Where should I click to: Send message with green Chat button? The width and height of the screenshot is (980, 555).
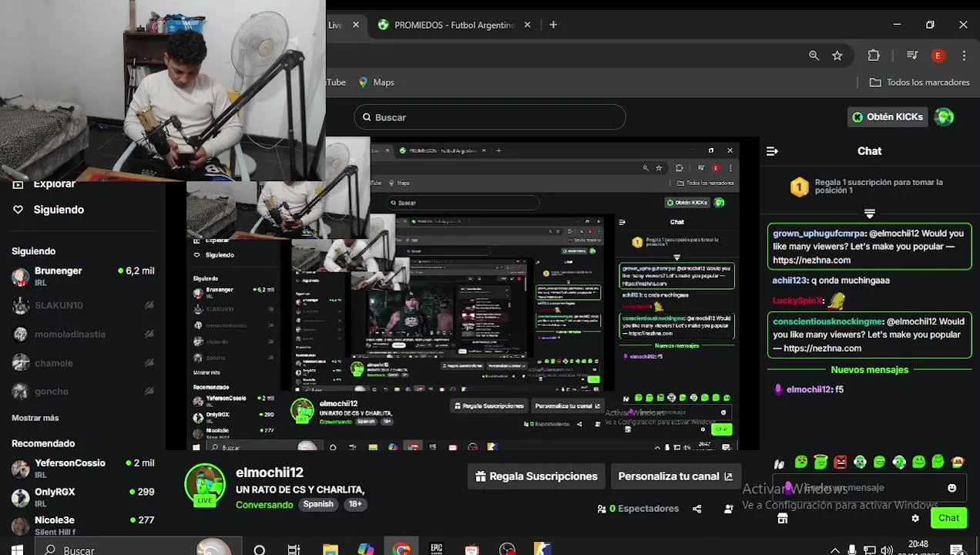(948, 518)
